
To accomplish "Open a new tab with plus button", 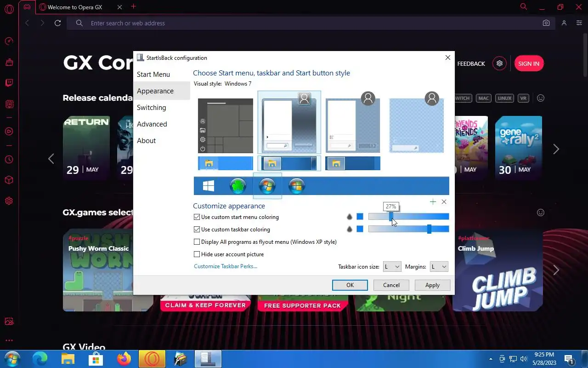I will [133, 6].
